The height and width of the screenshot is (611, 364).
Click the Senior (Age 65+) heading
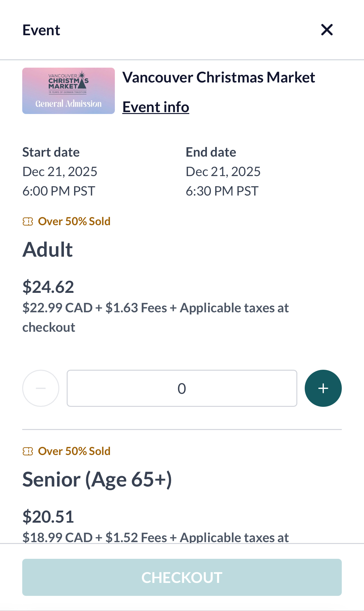[97, 480]
